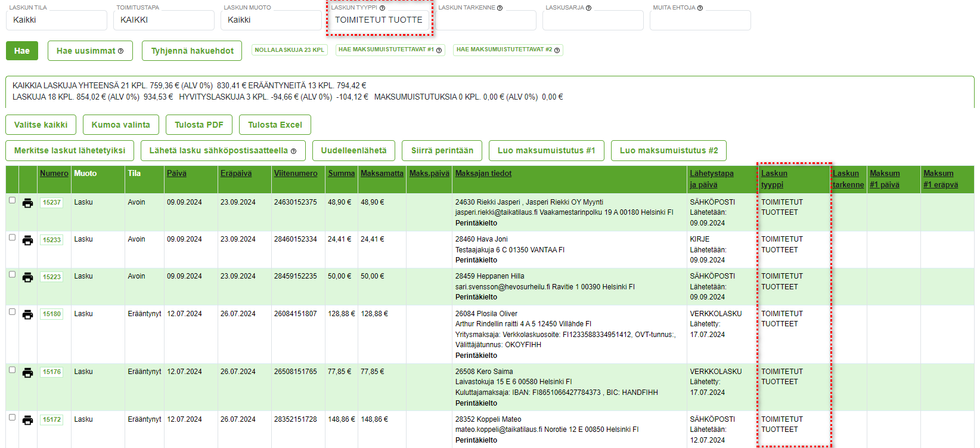Click Siirrä perintään button

(442, 150)
